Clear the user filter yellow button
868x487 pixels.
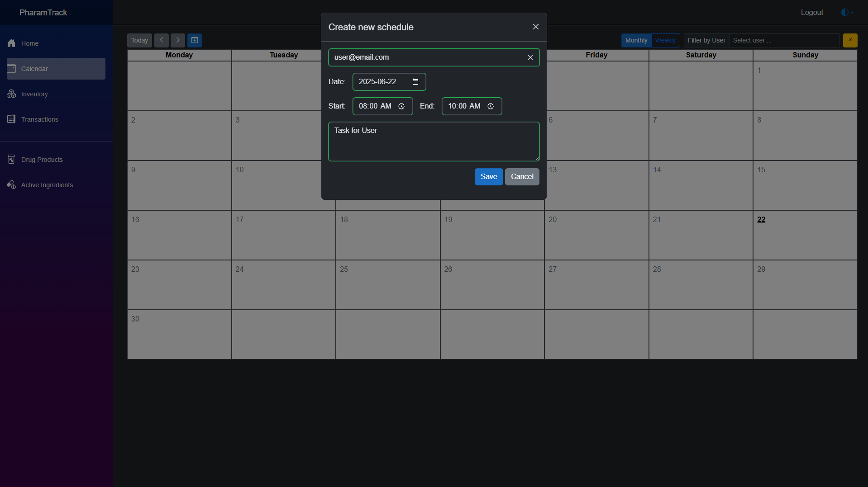[850, 40]
